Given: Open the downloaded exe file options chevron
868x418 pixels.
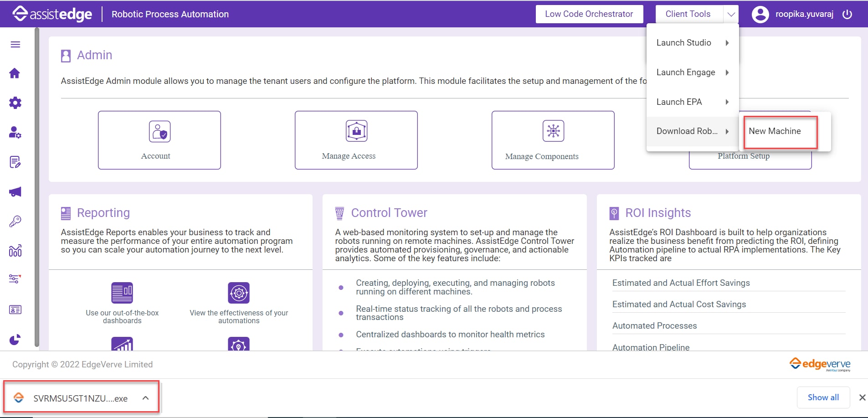Looking at the screenshot, I should [145, 398].
